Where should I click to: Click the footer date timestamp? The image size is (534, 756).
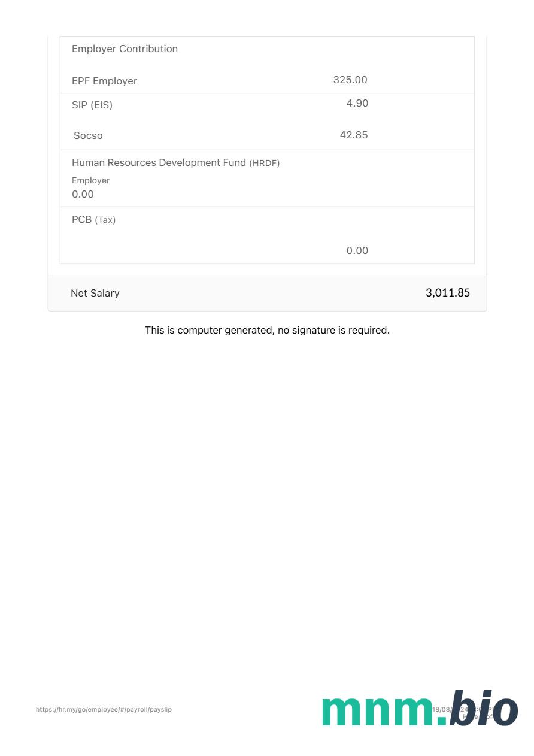click(442, 709)
